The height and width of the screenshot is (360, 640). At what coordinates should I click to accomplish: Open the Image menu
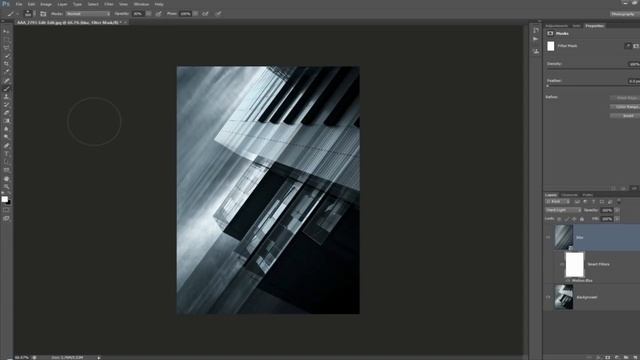point(46,4)
